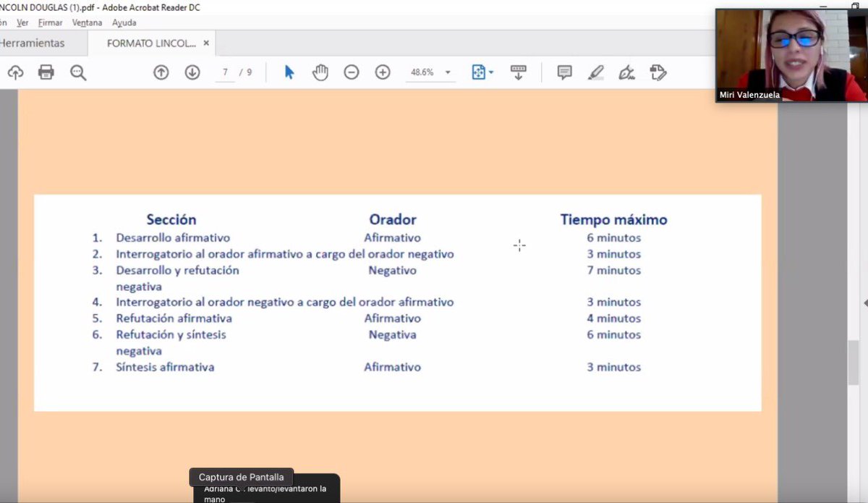
Task: Select the FORMATO LINCOL... document tab
Action: click(151, 43)
